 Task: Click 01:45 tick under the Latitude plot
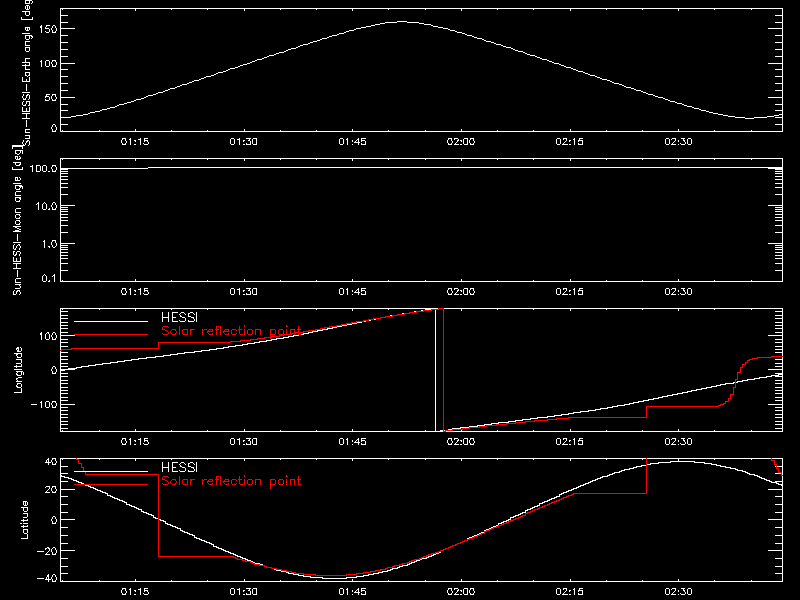[x=353, y=592]
